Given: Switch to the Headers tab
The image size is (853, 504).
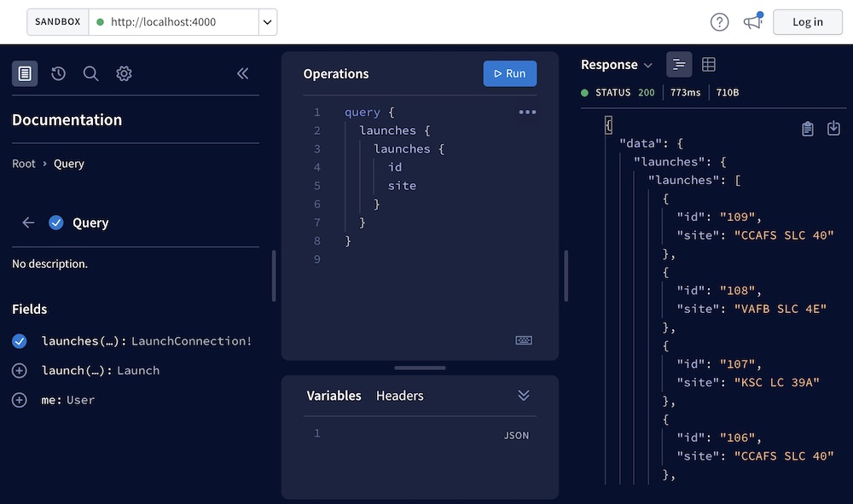Looking at the screenshot, I should pyautogui.click(x=399, y=396).
